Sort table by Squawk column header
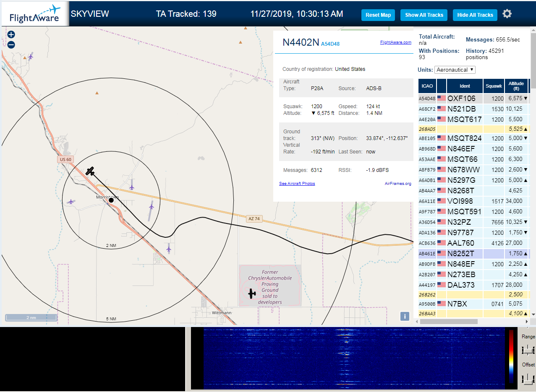Viewport: 536px width, 392px height. [494, 86]
